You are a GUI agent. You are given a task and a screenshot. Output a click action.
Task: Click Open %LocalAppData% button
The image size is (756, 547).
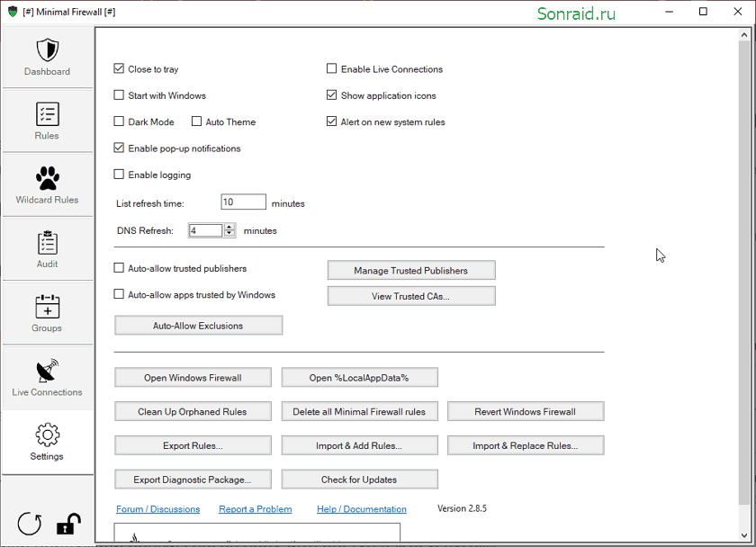(x=360, y=378)
